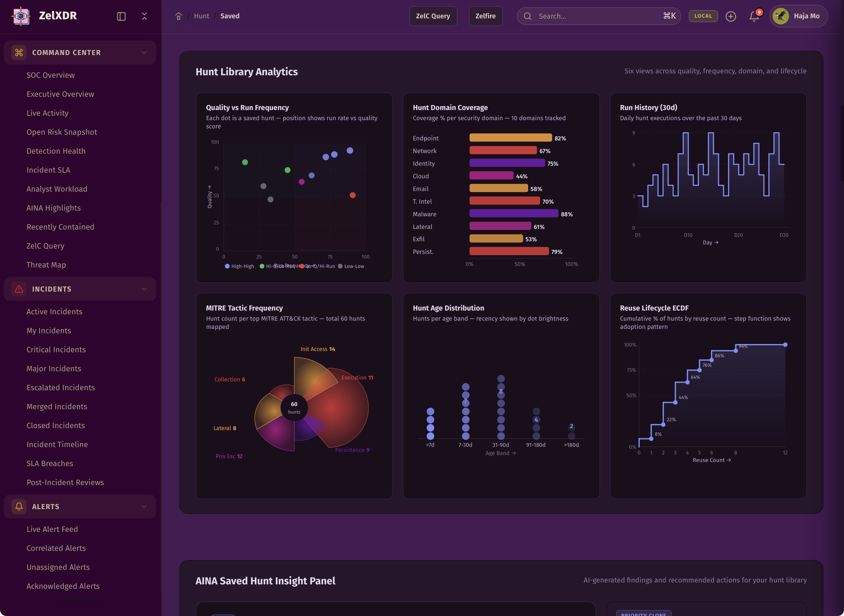The width and height of the screenshot is (844, 616).
Task: Click the Incidents warning triangle icon
Action: pos(19,289)
